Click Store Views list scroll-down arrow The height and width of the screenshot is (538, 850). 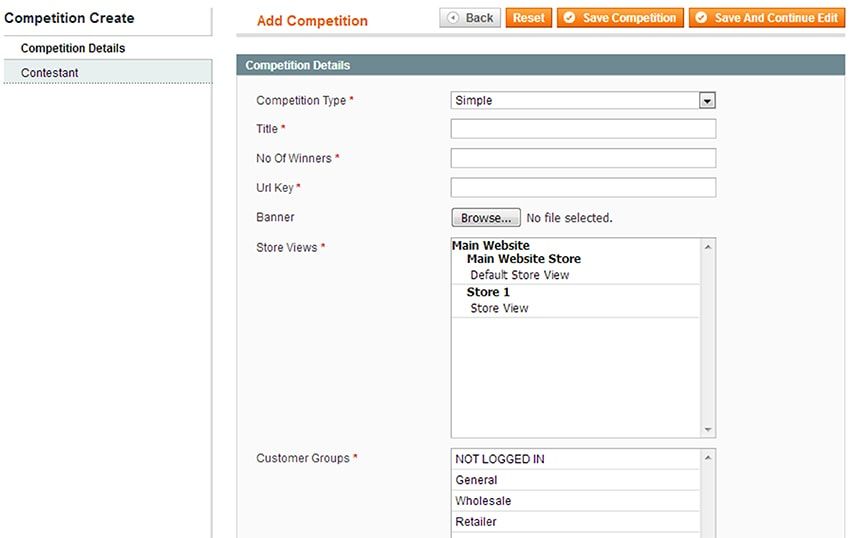709,430
